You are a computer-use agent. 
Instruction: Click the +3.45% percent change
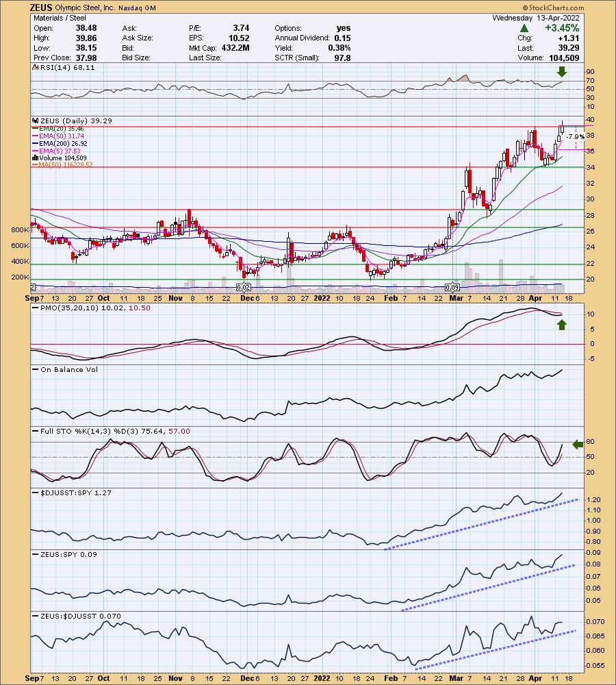tap(562, 28)
